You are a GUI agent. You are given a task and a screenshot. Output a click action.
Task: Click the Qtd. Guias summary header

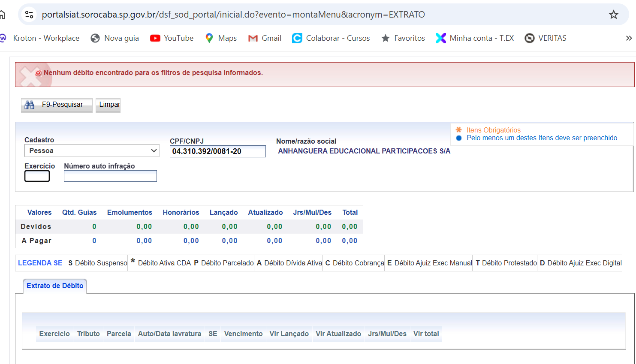pos(79,213)
